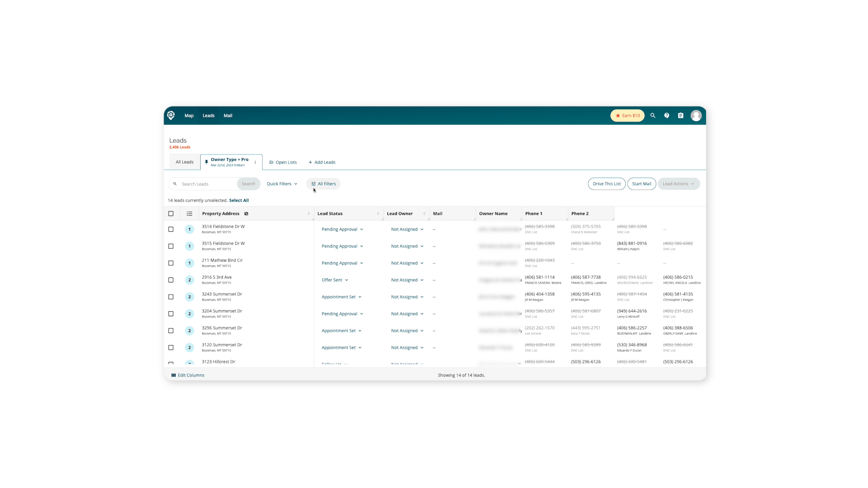Open Lead Actions dropdown

(x=678, y=184)
